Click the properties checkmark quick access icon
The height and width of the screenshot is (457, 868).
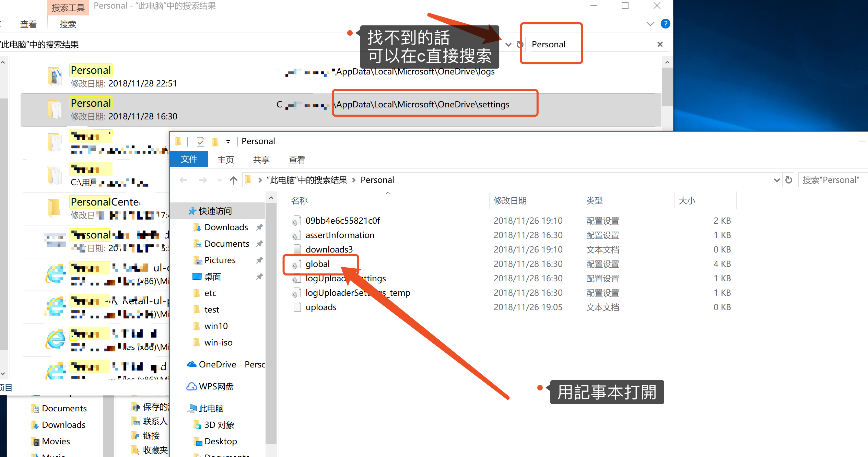(x=200, y=141)
